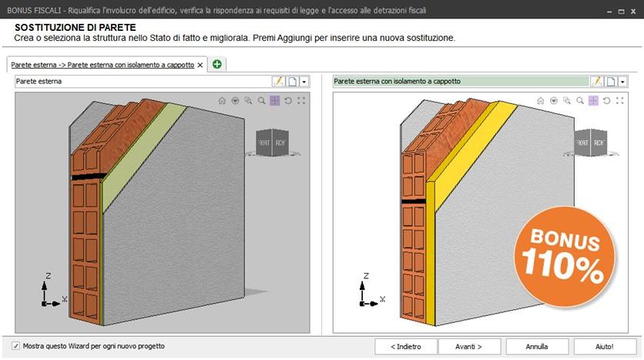Expand right 3D viewer to full screen

click(x=619, y=100)
